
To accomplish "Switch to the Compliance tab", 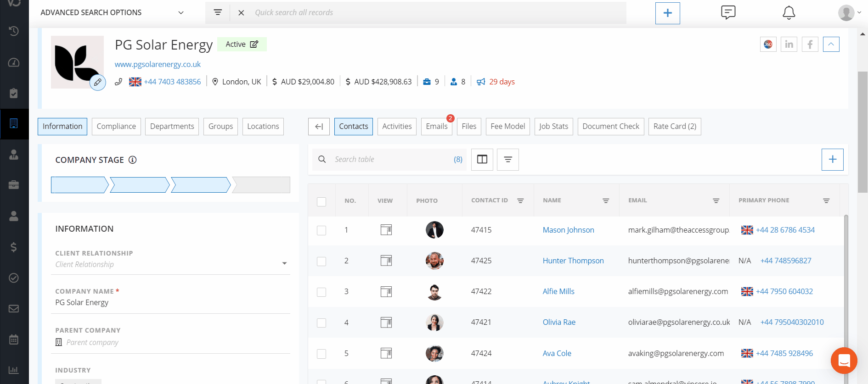I will coord(116,127).
